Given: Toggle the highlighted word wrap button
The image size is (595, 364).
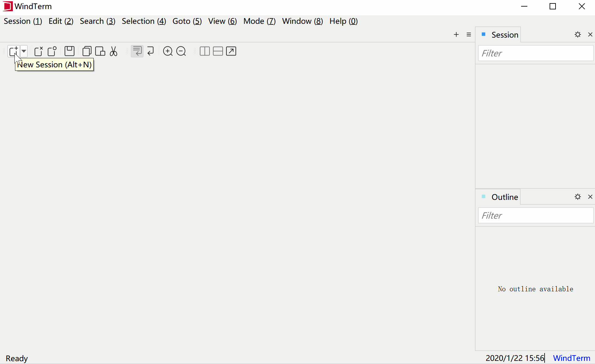Looking at the screenshot, I should [137, 51].
